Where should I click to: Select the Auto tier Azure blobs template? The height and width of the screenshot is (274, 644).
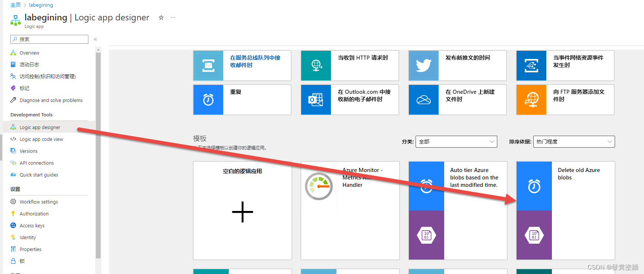coord(458,210)
